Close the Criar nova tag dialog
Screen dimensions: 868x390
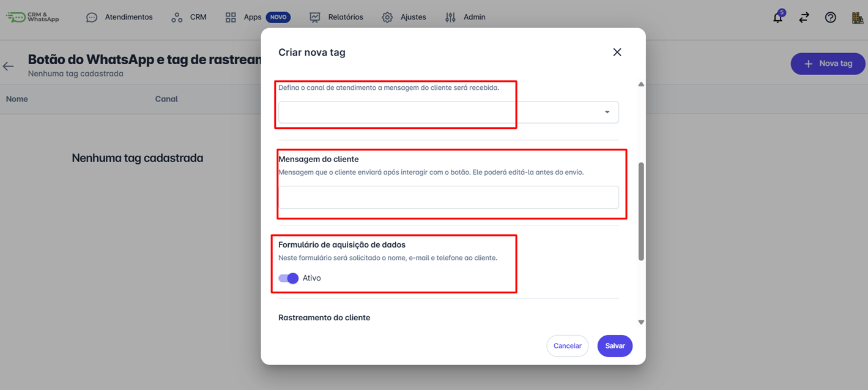pos(617,53)
